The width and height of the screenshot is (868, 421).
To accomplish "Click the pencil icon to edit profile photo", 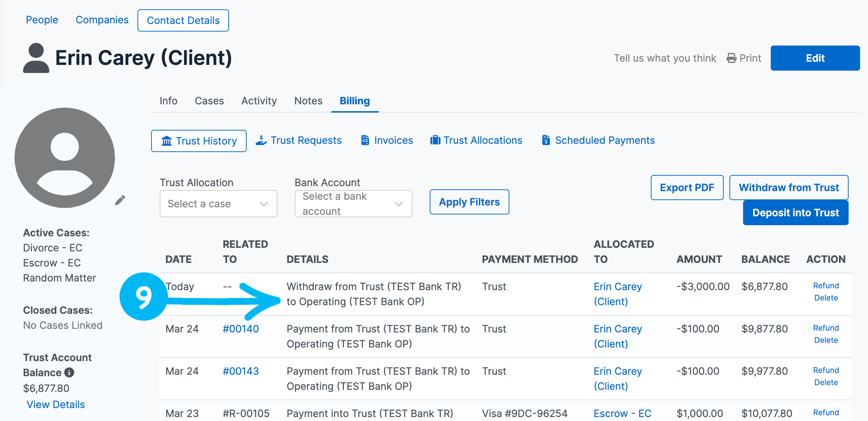I will 120,200.
